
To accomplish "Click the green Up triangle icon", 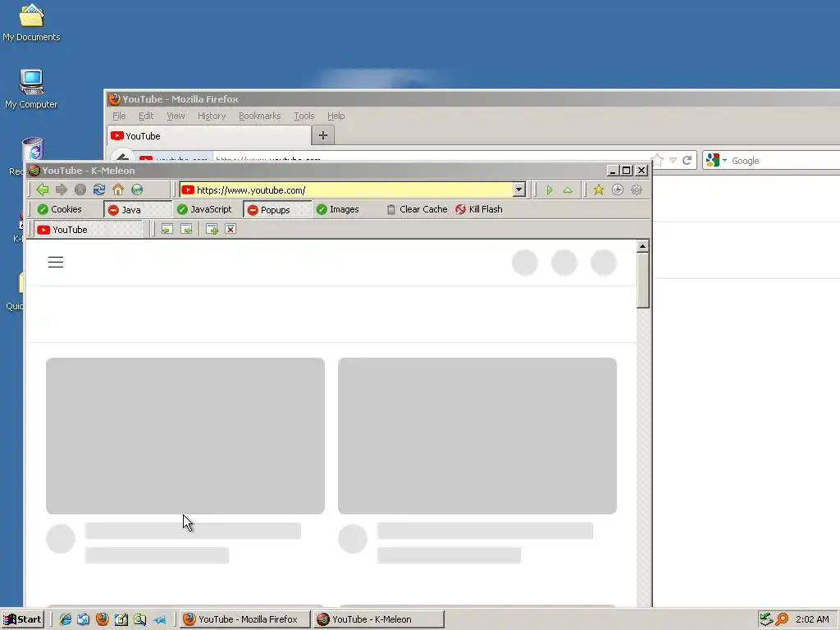I will (568, 190).
